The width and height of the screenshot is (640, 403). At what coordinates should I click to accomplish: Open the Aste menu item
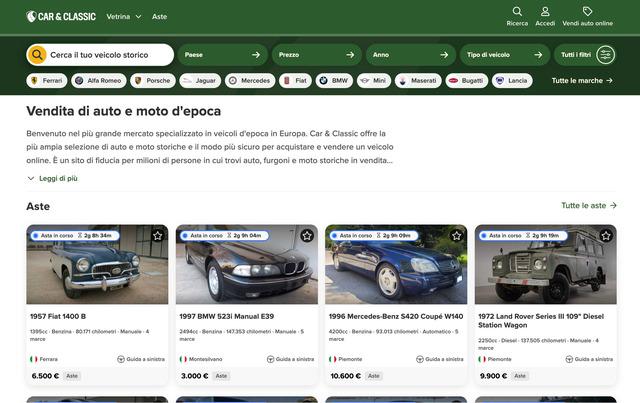click(159, 17)
